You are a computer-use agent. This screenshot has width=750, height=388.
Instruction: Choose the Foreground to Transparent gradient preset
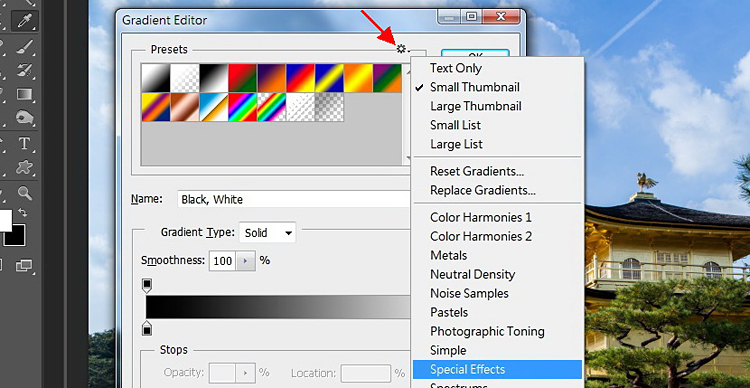pyautogui.click(x=185, y=78)
